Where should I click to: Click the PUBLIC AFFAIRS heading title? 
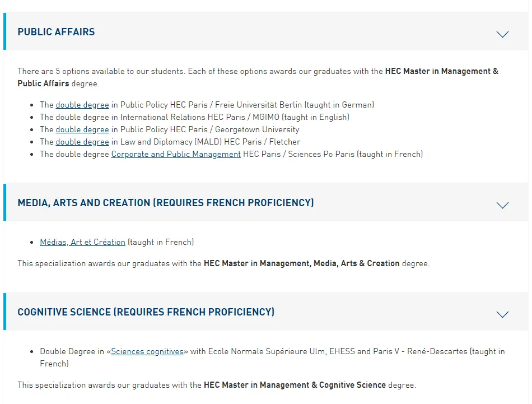tap(56, 32)
